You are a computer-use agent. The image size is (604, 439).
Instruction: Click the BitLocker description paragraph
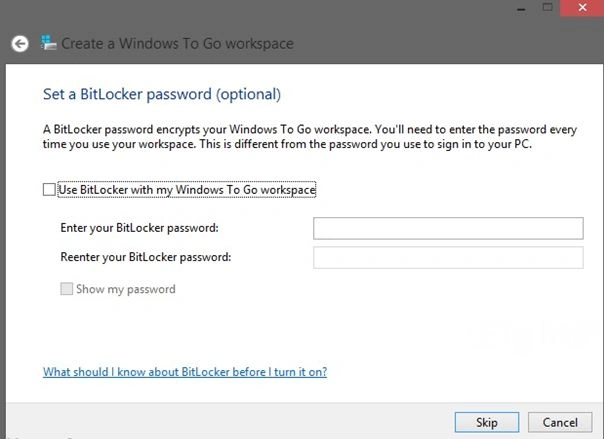point(310,137)
